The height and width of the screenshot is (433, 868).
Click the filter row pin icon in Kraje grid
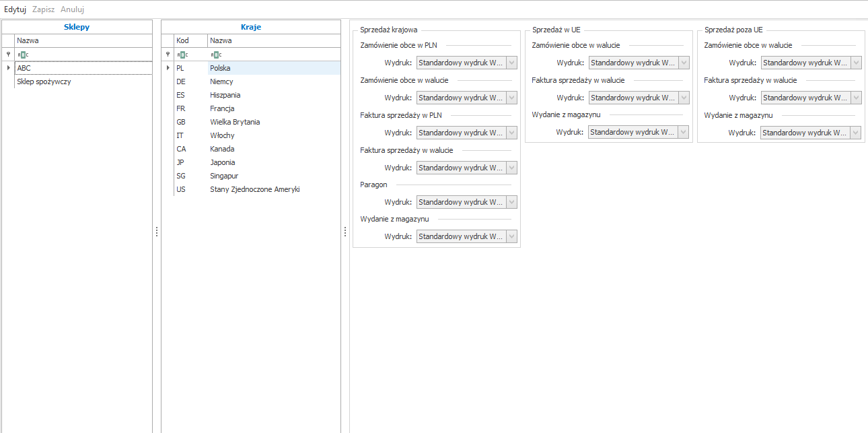(x=168, y=55)
